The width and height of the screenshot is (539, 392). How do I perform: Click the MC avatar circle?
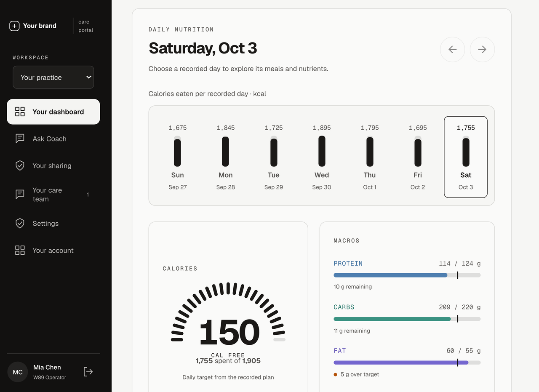(18, 372)
